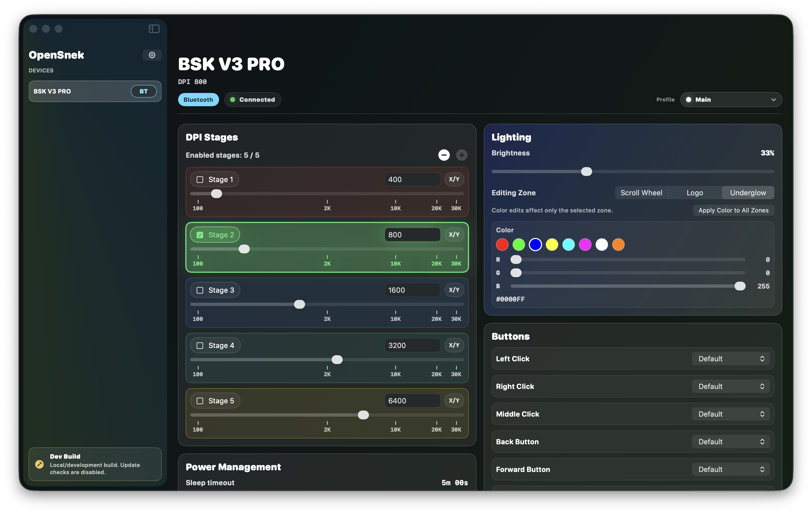Add a DPI stage with plus button

[462, 155]
